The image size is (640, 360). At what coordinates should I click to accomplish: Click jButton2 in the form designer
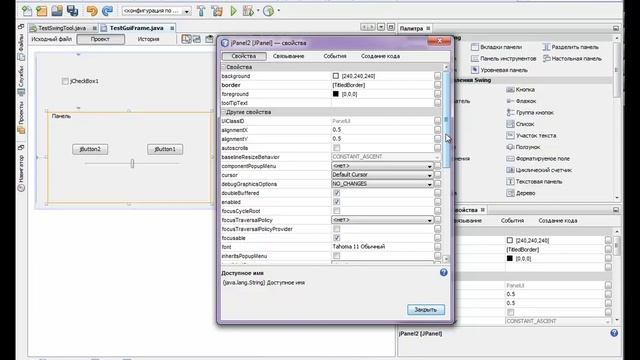click(x=90, y=149)
